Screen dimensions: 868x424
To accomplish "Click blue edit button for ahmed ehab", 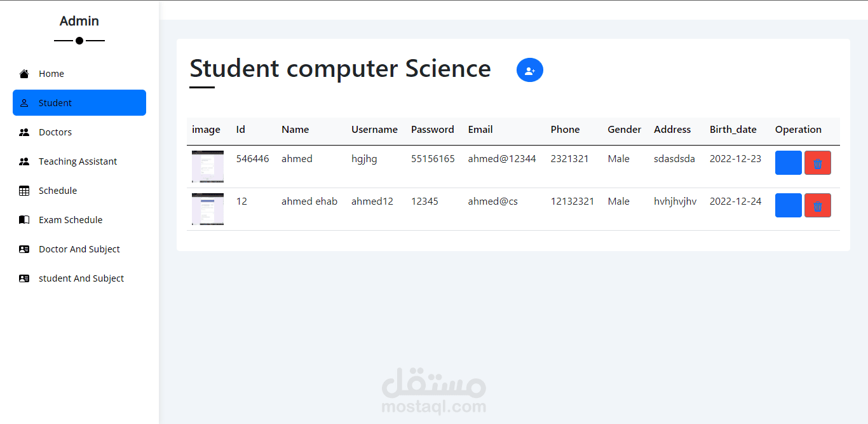I will point(788,205).
